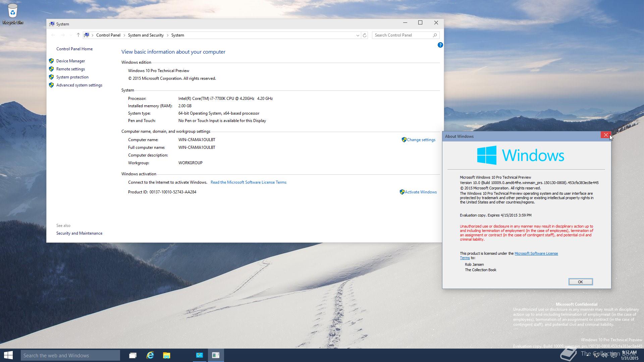This screenshot has height=362, width=644.
Task: Click the Windows 10 Pro Technical Preview edition text
Action: tap(158, 71)
